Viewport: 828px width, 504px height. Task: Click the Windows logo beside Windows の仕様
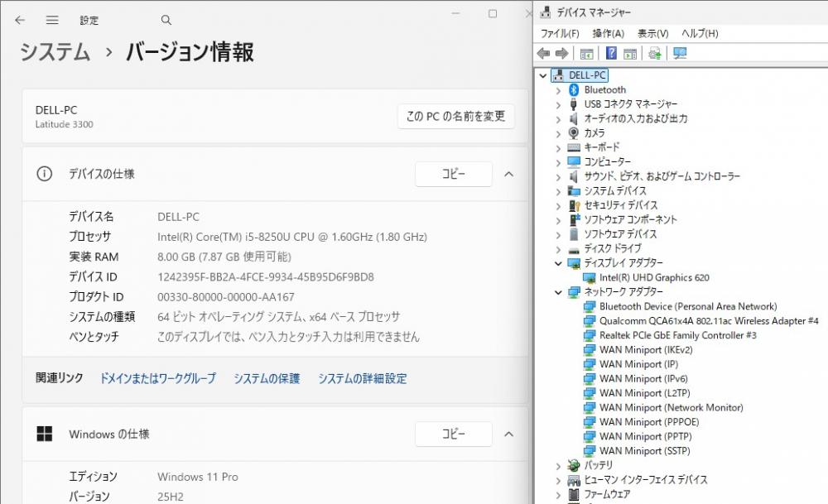pos(45,434)
